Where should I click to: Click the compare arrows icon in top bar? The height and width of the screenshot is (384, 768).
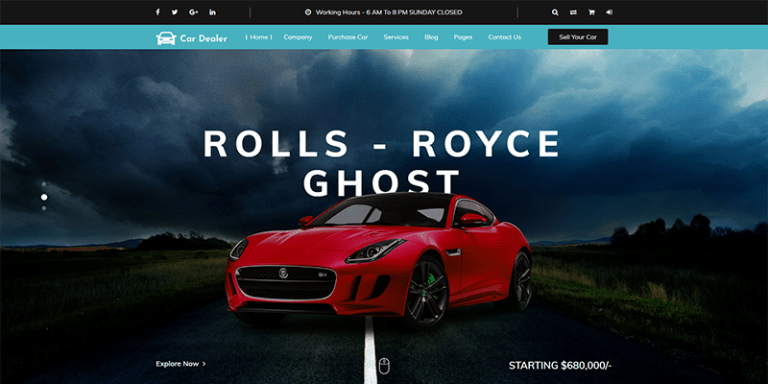[x=573, y=12]
